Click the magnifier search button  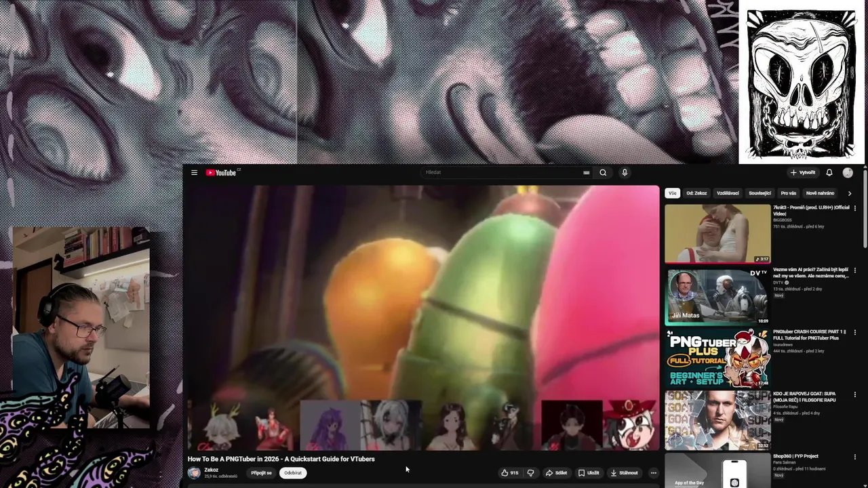(603, 172)
